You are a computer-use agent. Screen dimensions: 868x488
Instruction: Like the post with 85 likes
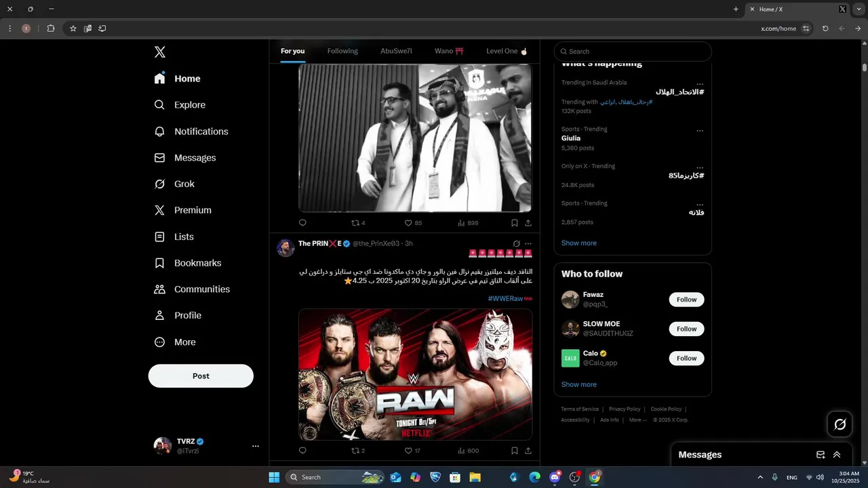pos(413,223)
